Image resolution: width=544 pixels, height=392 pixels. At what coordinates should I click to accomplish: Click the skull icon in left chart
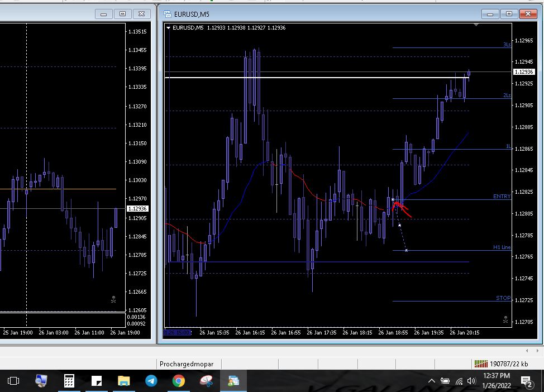tap(113, 300)
